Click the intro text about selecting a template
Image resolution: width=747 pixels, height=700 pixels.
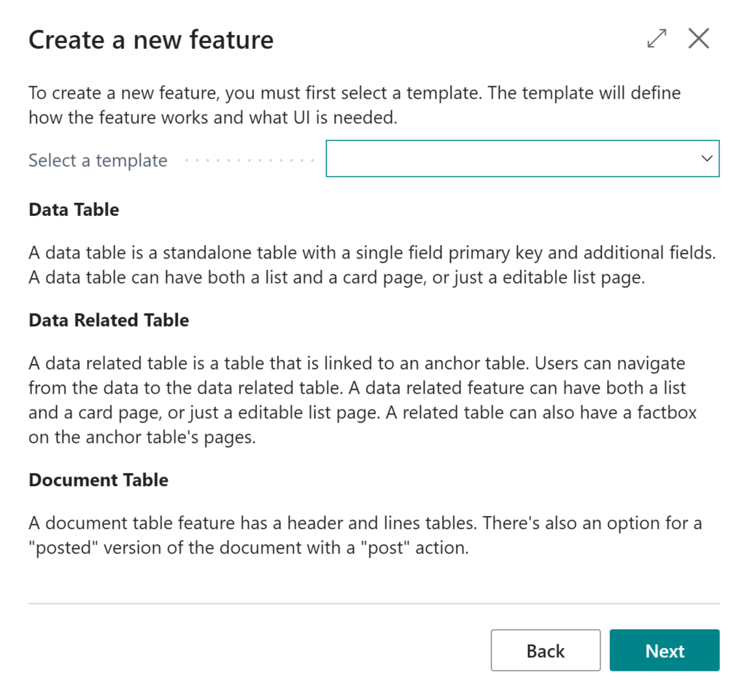355,105
